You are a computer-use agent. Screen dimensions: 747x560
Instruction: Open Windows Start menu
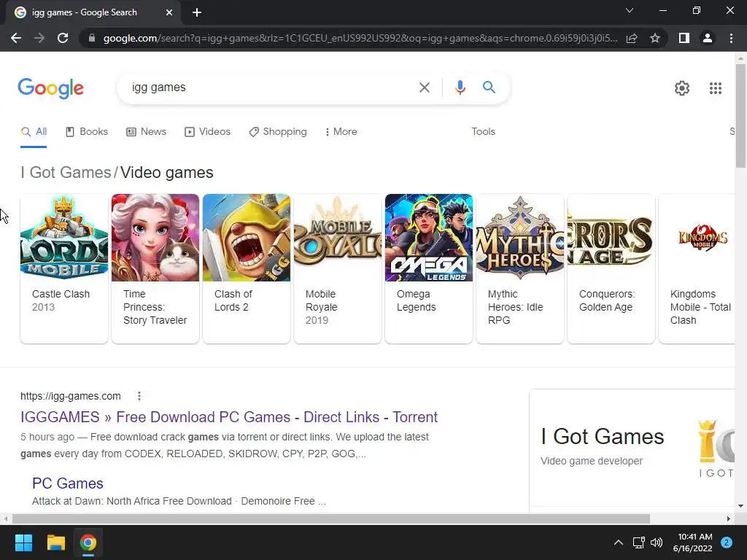click(x=23, y=542)
